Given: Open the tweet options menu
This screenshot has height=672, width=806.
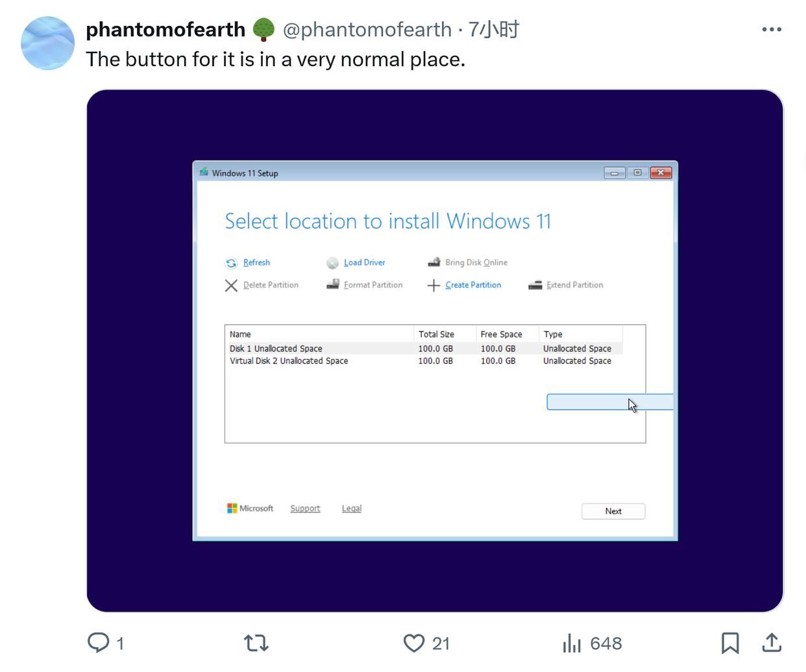Looking at the screenshot, I should pos(772,29).
